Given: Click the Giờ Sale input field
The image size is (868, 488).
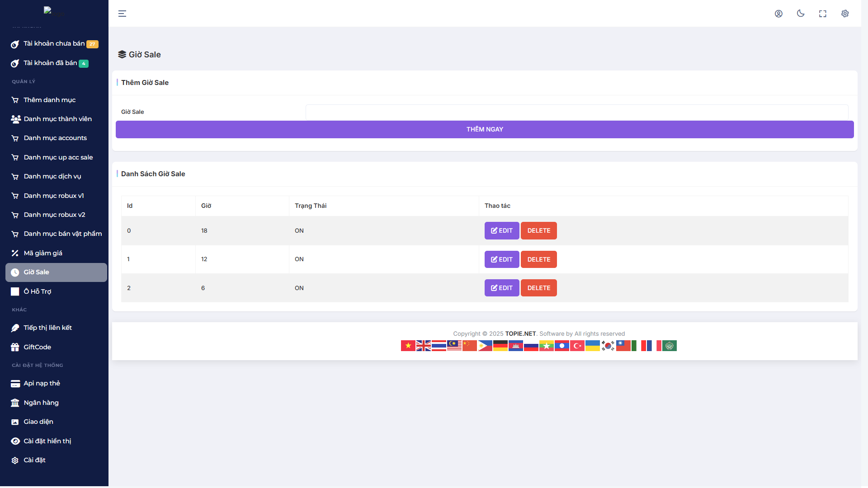Looking at the screenshot, I should 576,112.
